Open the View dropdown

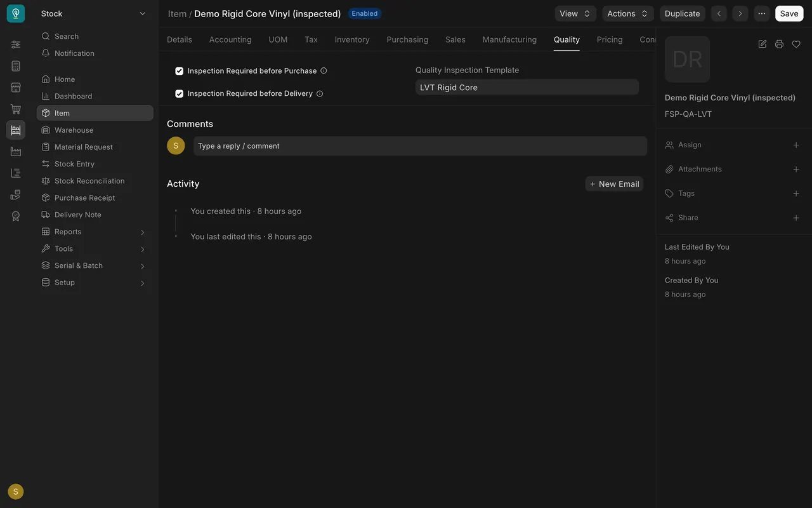click(575, 13)
